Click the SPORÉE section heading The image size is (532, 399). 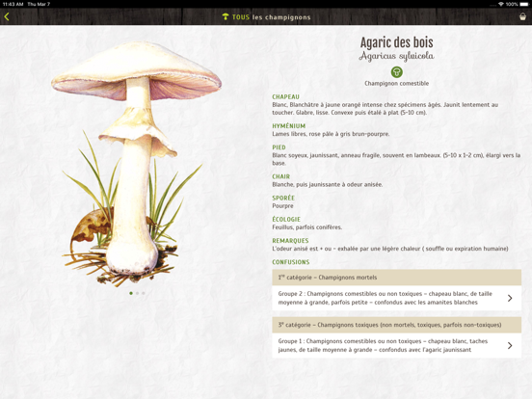[x=283, y=199]
